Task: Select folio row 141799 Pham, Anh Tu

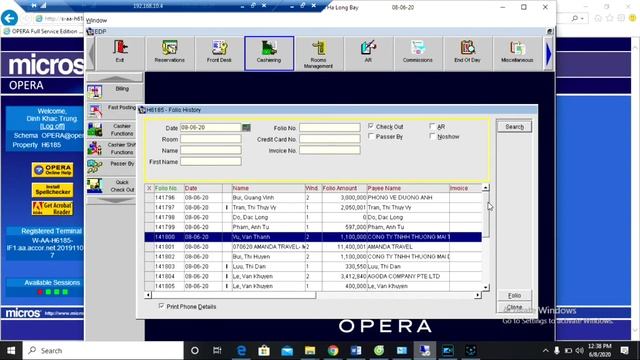Action: click(313, 227)
